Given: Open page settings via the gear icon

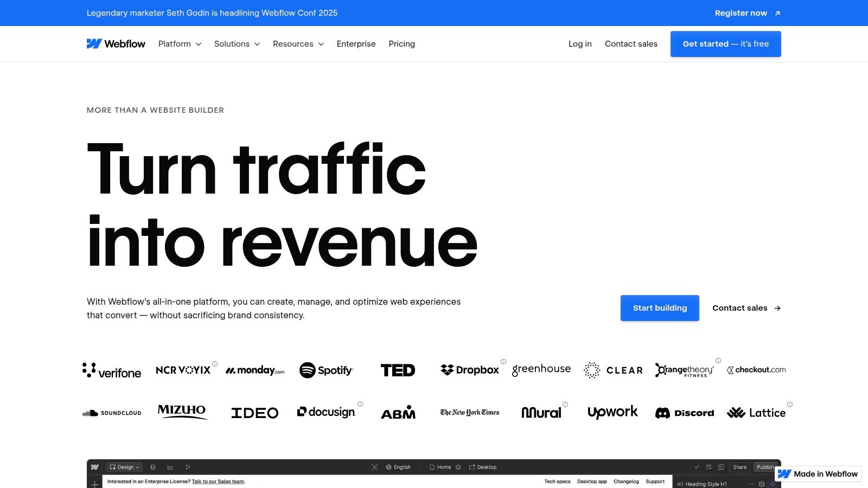Looking at the screenshot, I should click(x=457, y=467).
